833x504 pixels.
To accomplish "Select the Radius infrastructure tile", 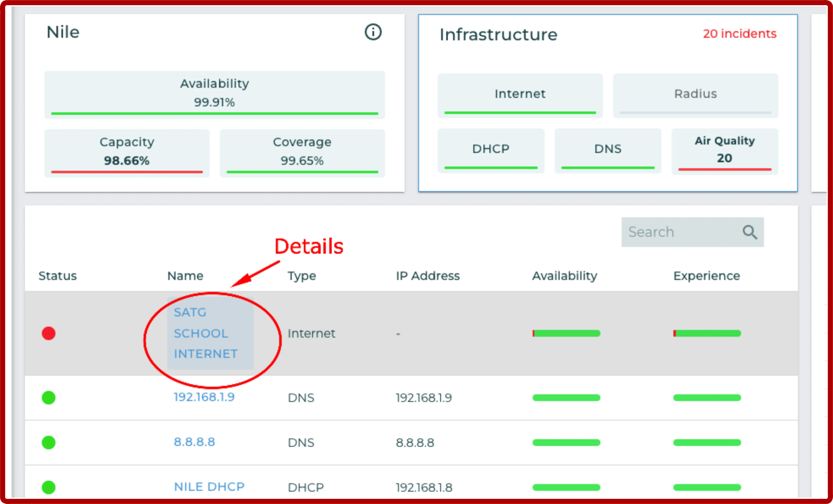I will (695, 96).
